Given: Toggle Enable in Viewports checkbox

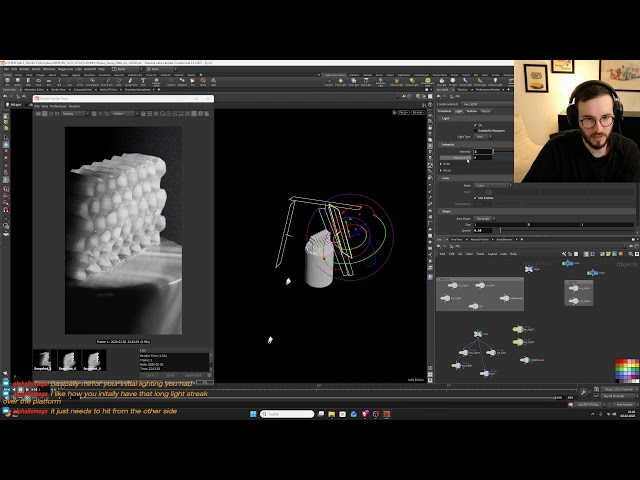Looking at the screenshot, I should [x=475, y=131].
